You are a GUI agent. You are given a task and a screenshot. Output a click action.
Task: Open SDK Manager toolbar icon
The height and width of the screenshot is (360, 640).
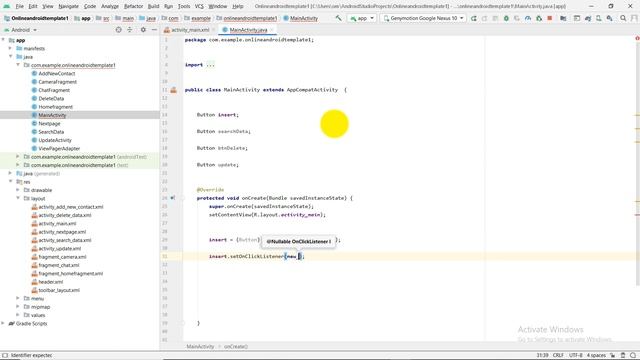point(609,18)
